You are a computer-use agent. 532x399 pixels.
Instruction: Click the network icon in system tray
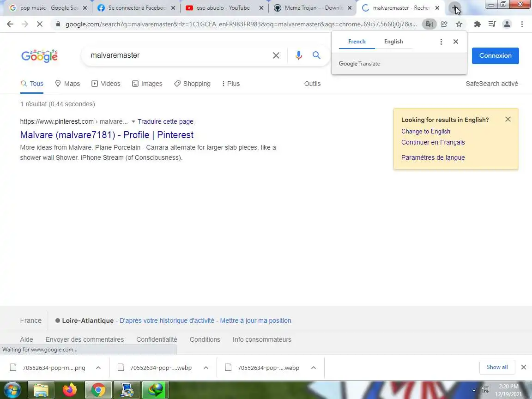point(485,390)
